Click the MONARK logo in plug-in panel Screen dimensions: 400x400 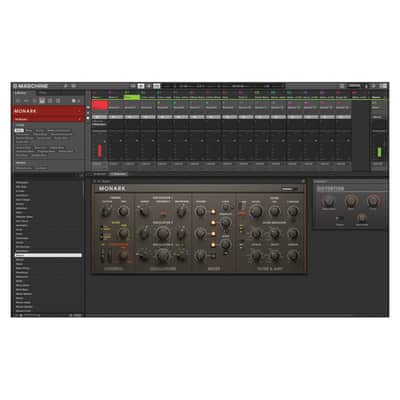pyautogui.click(x=112, y=189)
